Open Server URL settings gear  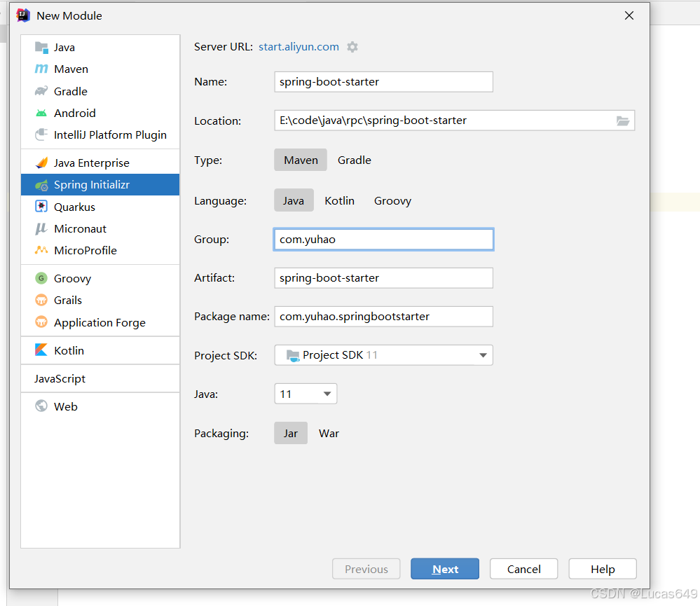point(352,47)
